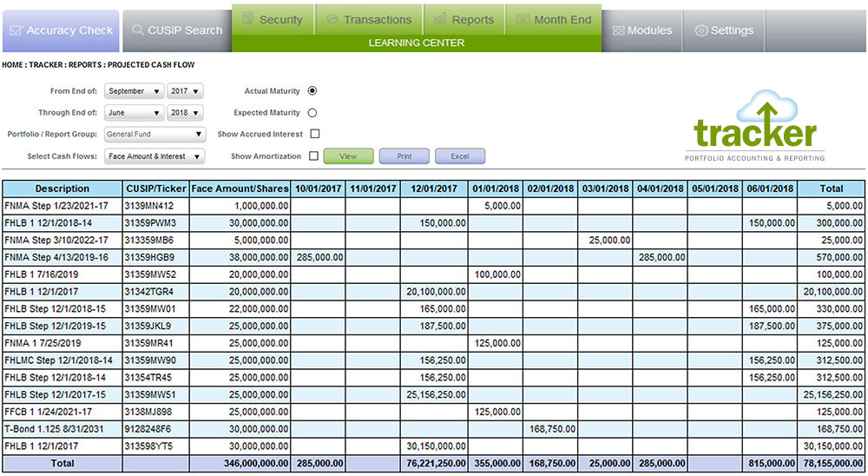
Task: Click the Accuracy Check checkmark icon
Action: [16, 30]
